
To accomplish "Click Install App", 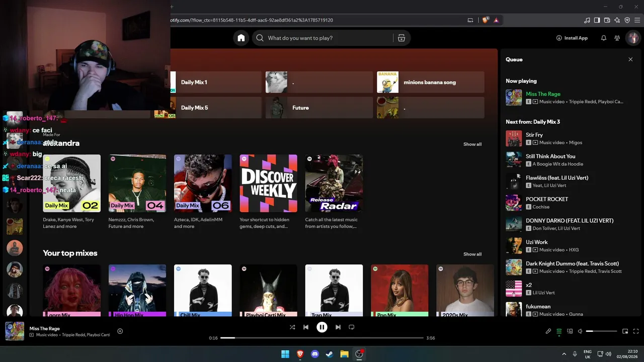I will [x=572, y=38].
